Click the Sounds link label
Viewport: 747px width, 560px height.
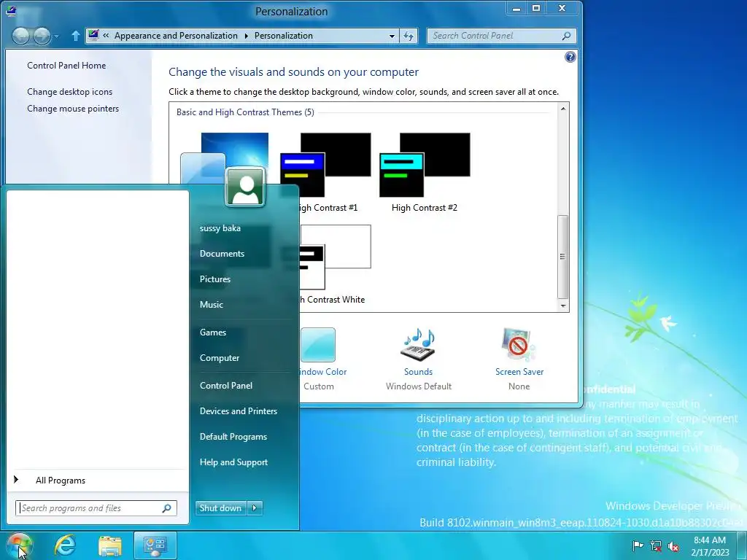click(418, 372)
